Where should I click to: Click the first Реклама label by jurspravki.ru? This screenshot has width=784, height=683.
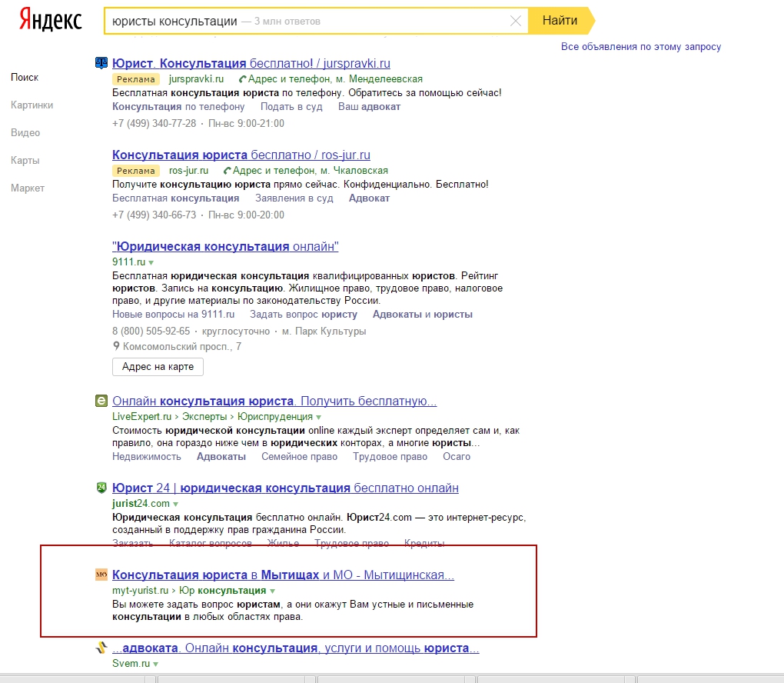click(x=136, y=79)
